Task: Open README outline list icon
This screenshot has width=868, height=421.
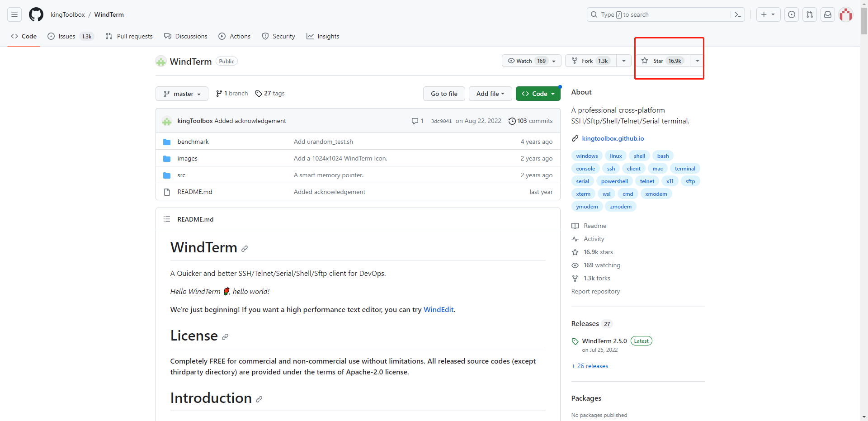Action: 167,219
